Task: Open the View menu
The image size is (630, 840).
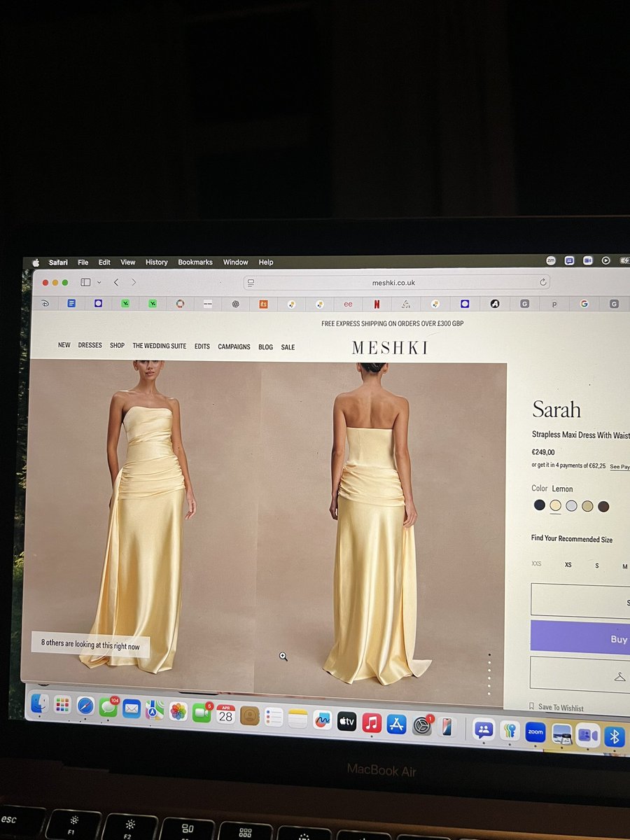Action: [x=127, y=262]
